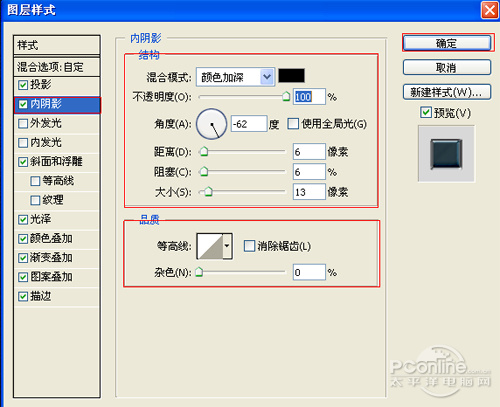Select the 渐变叠加 style row label

(x=51, y=257)
